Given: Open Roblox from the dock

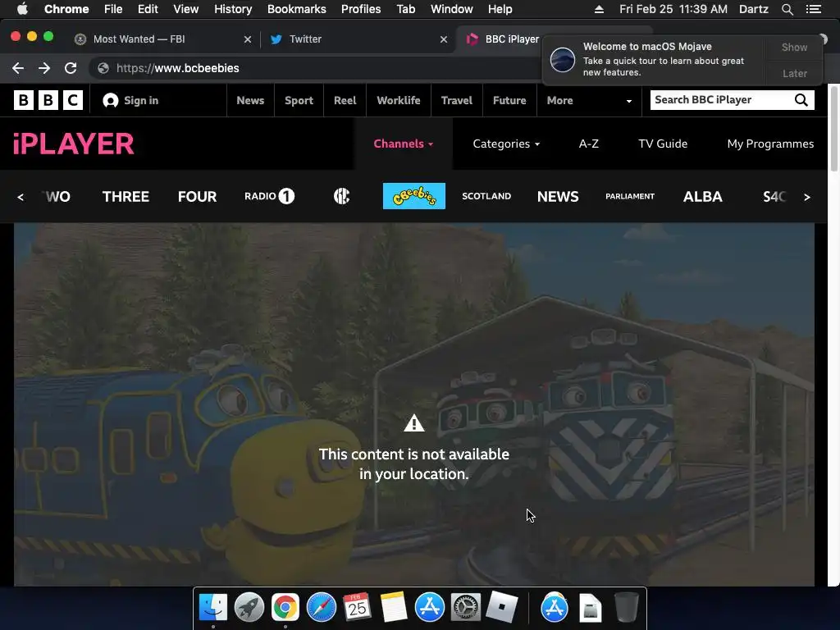Looking at the screenshot, I should (501, 608).
